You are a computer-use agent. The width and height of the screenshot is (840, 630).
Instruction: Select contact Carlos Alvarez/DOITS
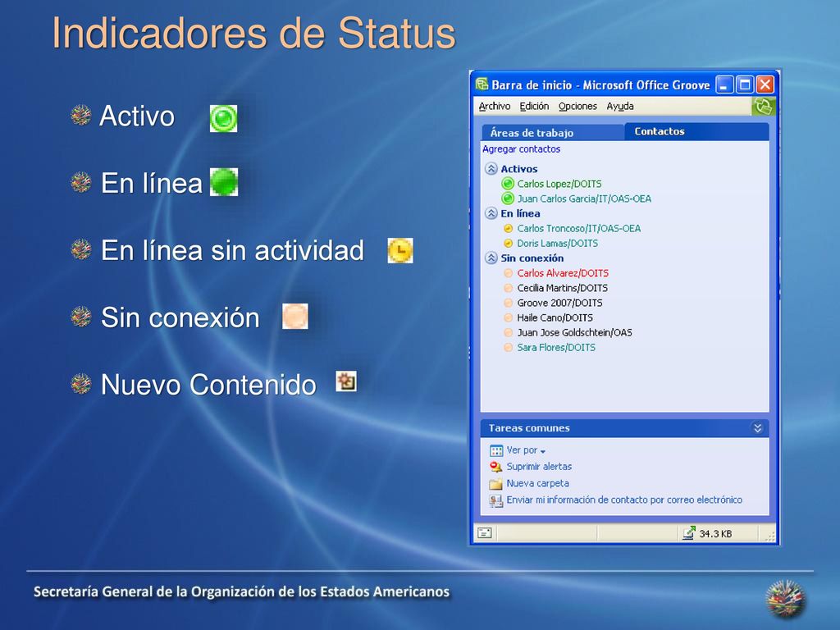[x=563, y=273]
